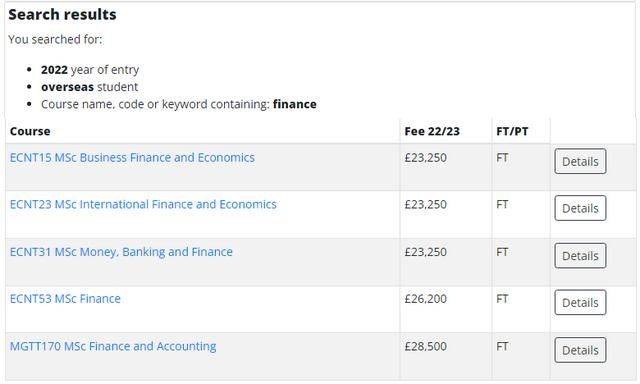
Task: Select the FT cell for MSc Finance row
Action: tap(502, 299)
